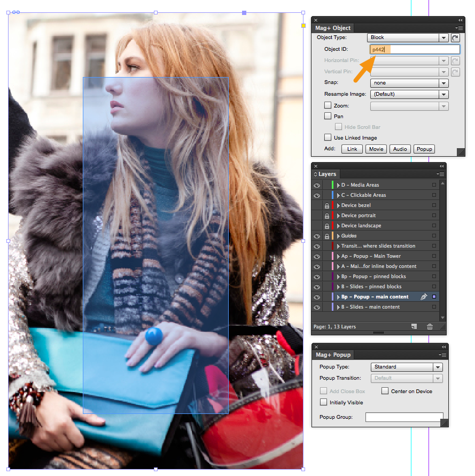Open the Layers panel flyout menu

(440, 174)
